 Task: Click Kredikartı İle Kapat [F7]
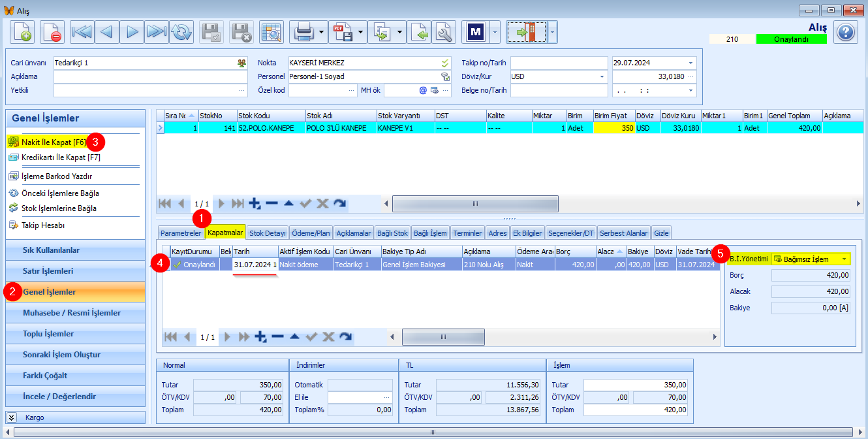[x=61, y=157]
